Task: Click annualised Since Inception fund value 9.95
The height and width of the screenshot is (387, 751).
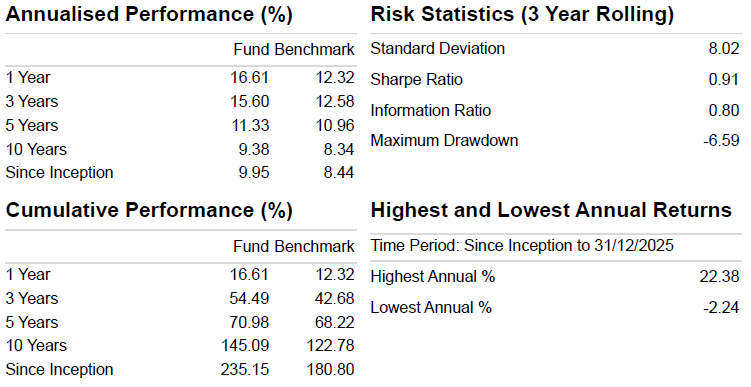Action: click(254, 172)
